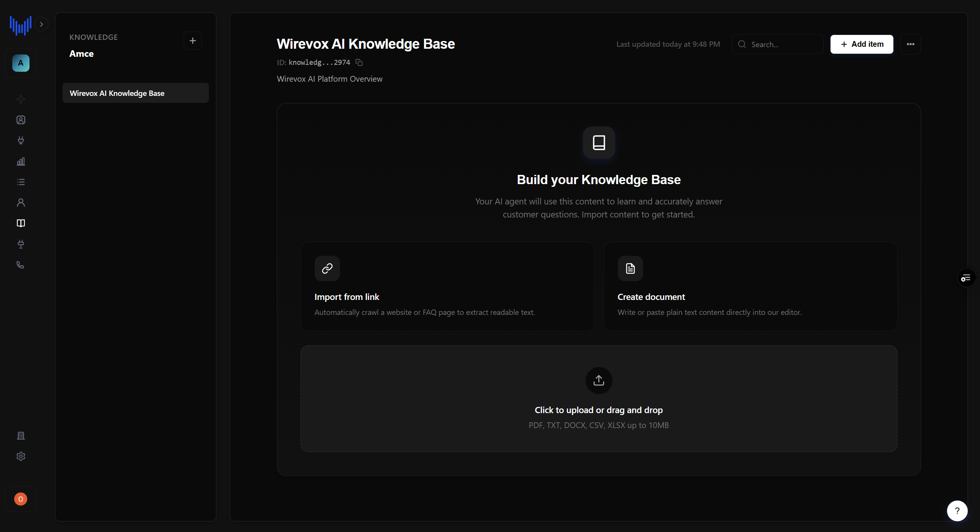The height and width of the screenshot is (532, 980).
Task: Open the bar chart analytics icon
Action: 21,161
